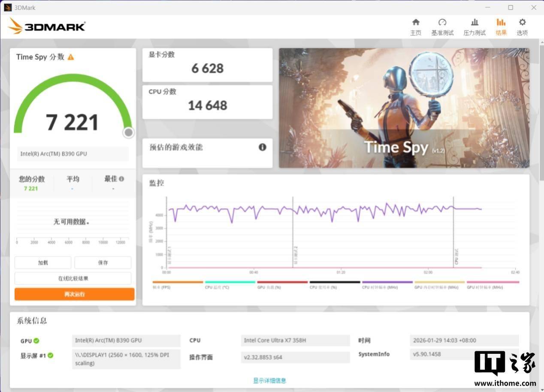
Task: Expand 显示详细信息 under system info
Action: pyautogui.click(x=269, y=380)
